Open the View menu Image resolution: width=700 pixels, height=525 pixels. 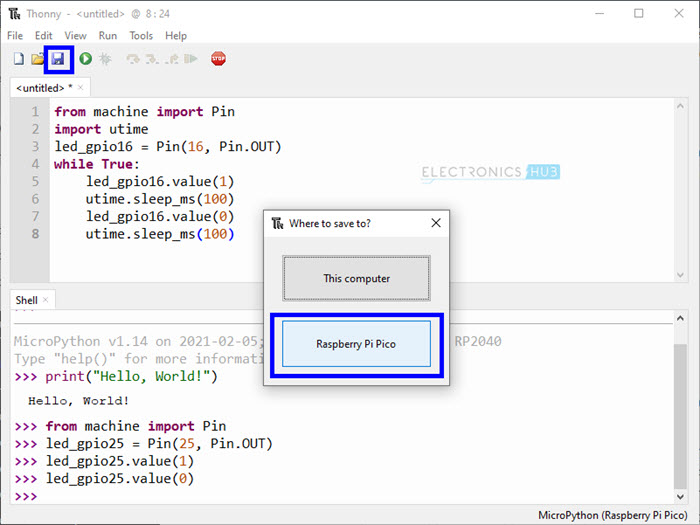pos(75,36)
